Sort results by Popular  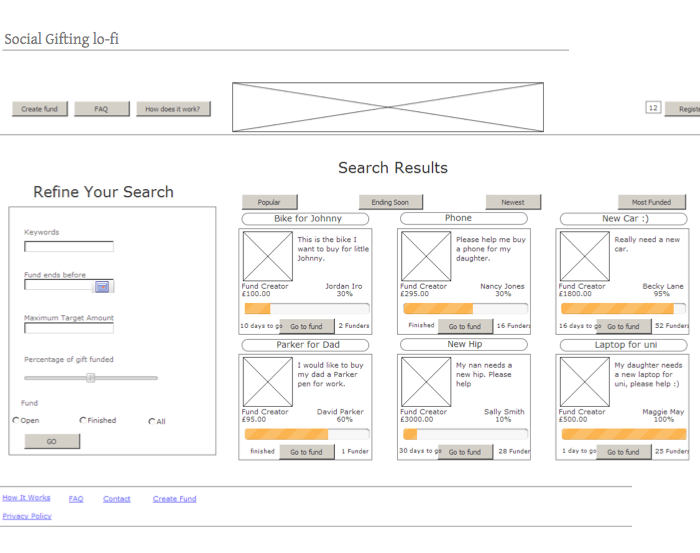click(269, 202)
